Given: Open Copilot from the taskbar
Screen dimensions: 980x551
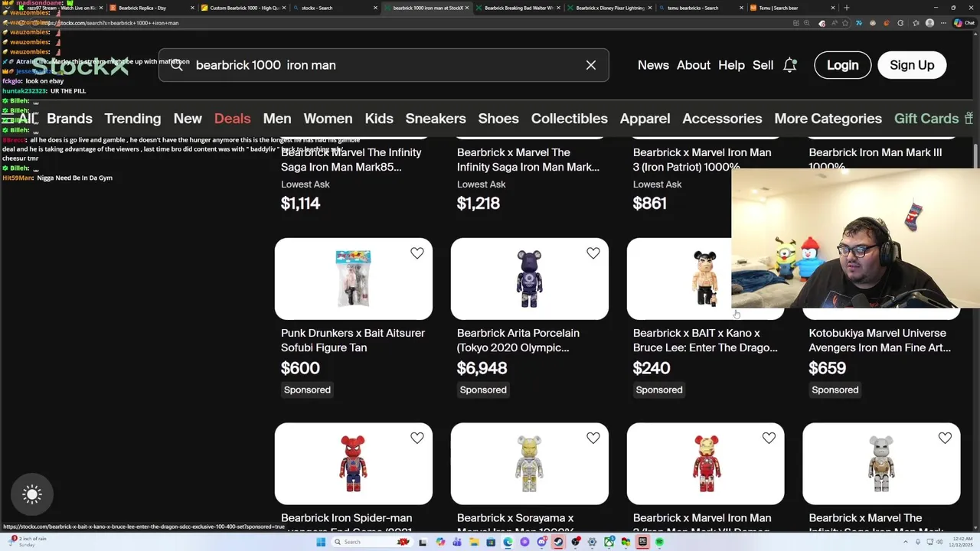Looking at the screenshot, I should tap(440, 542).
